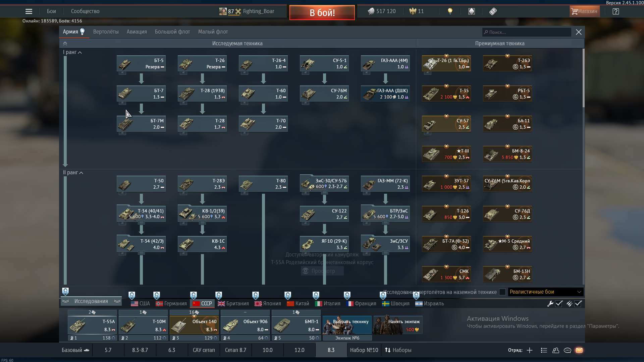Add squad member with plus icon
644x362 pixels.
coord(530,350)
